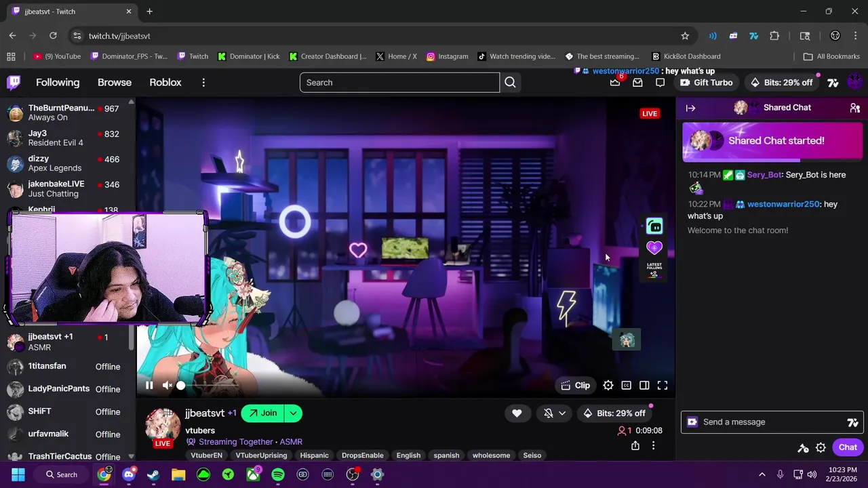This screenshot has height=488, width=868.
Task: Expand notification options chevron
Action: tap(562, 413)
